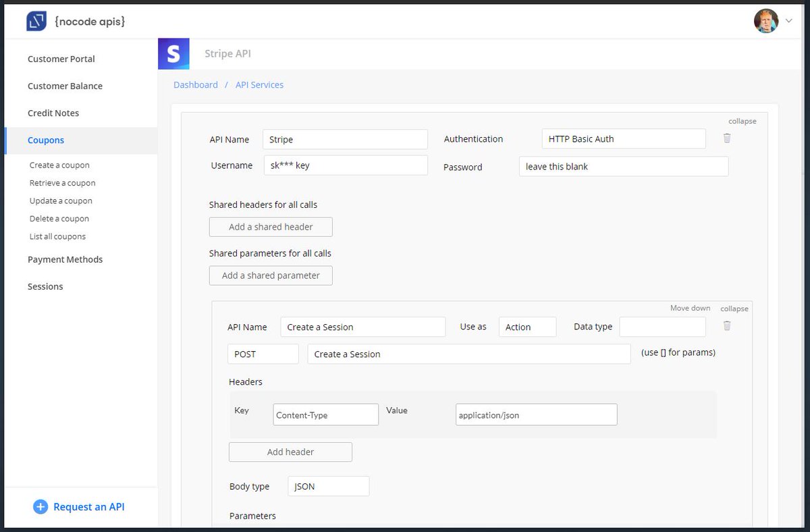Click the call API Name field Create a Session
Screen dimensions: 810x532
pyautogui.click(x=363, y=327)
